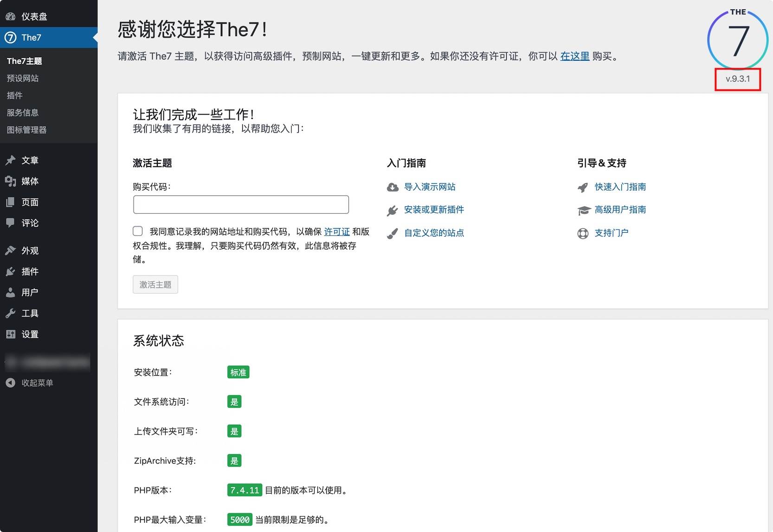Click the plug icon beside sidebar 插件

10,271
